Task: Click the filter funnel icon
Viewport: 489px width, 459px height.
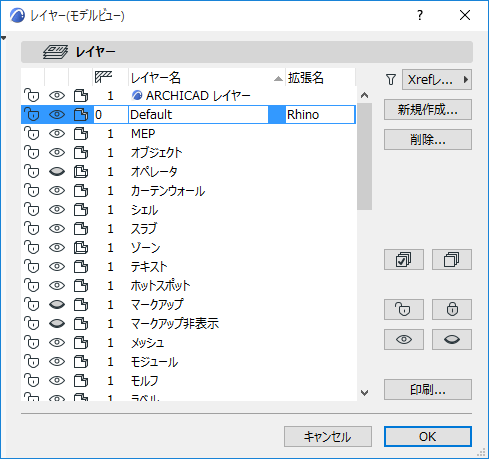Action: click(x=391, y=80)
